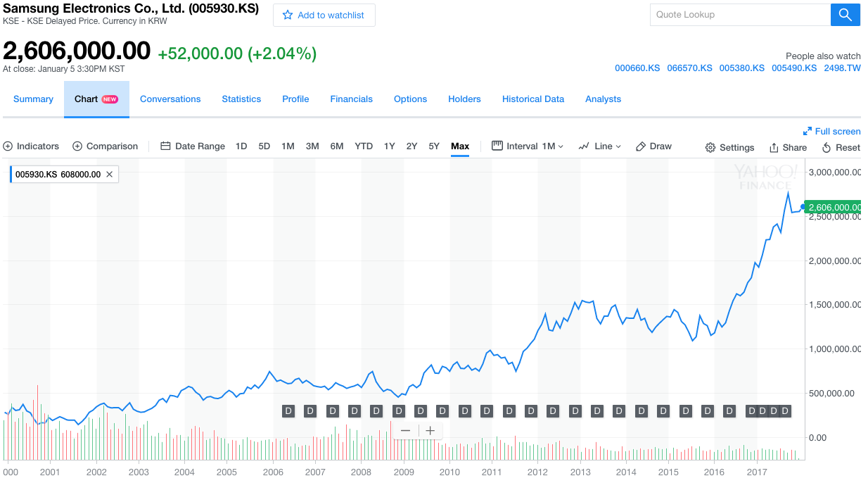Image resolution: width=868 pixels, height=483 pixels.
Task: Open the Date Range calendar picker
Action: (x=193, y=146)
